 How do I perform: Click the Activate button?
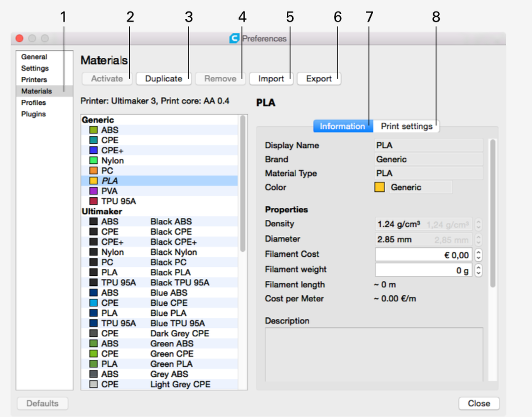pyautogui.click(x=107, y=78)
